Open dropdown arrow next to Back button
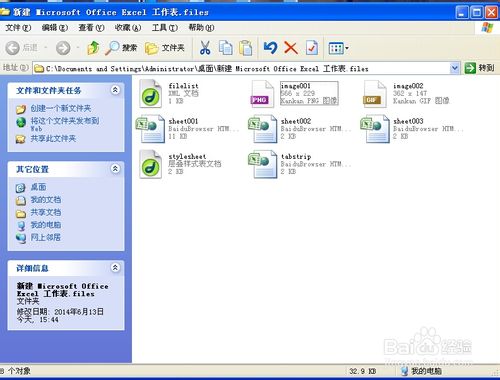This screenshot has height=380, width=500. click(46, 48)
